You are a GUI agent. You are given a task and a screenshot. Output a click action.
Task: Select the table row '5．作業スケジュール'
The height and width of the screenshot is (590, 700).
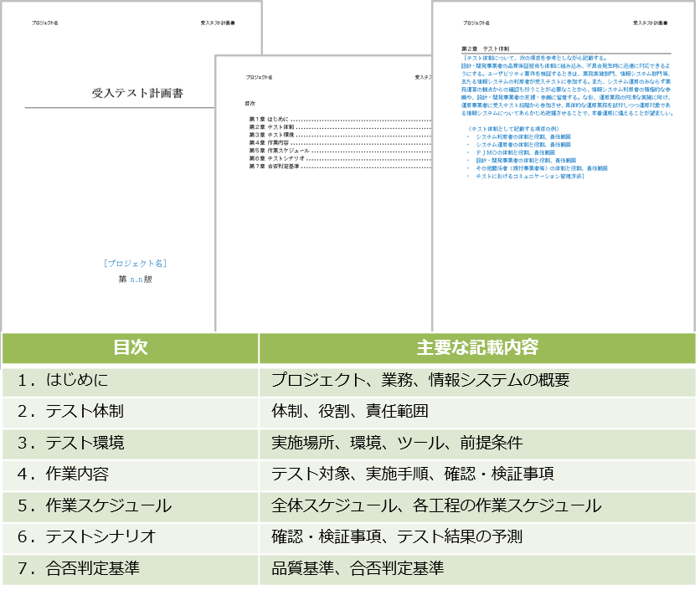tap(348, 506)
